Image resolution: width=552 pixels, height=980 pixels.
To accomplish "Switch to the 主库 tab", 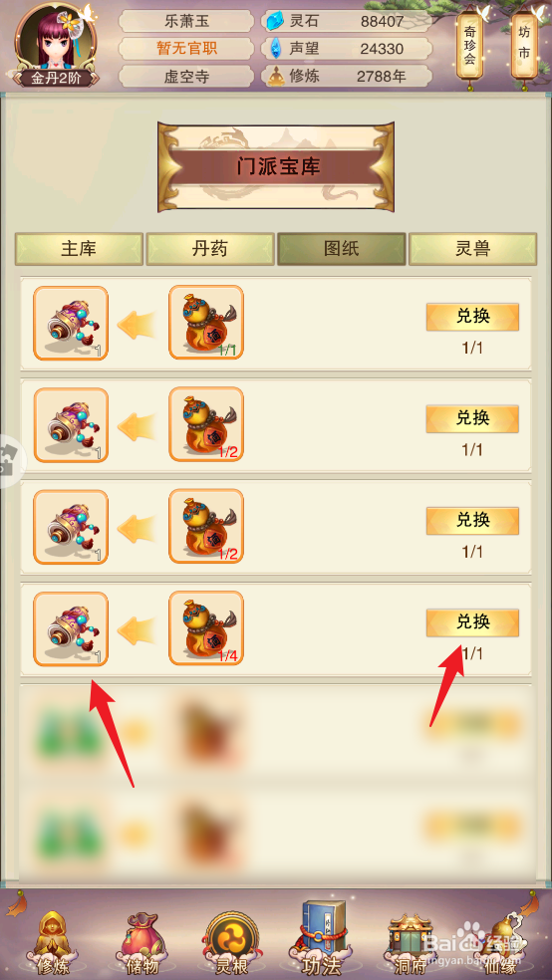I will 80,249.
